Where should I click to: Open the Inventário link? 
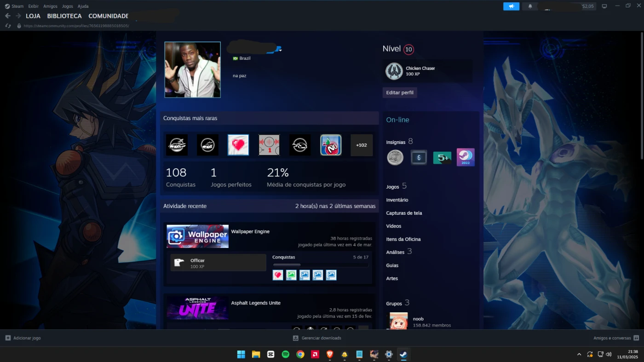pyautogui.click(x=397, y=200)
